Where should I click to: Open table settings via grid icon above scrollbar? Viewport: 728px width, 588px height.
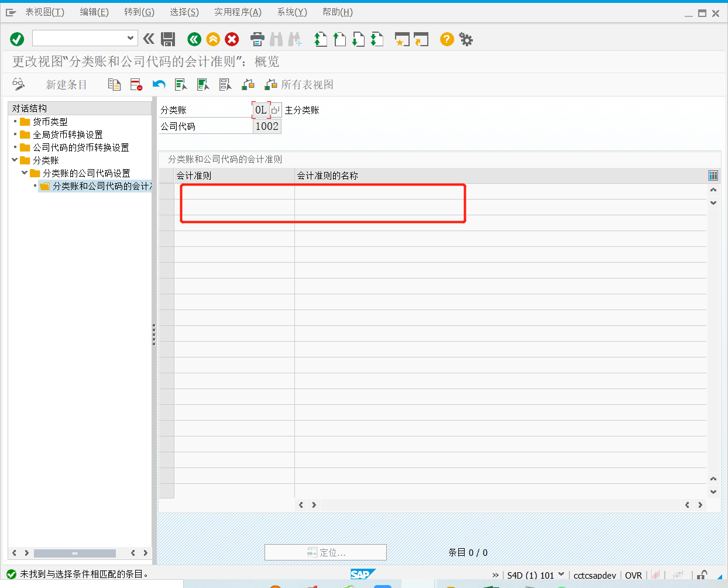point(713,175)
